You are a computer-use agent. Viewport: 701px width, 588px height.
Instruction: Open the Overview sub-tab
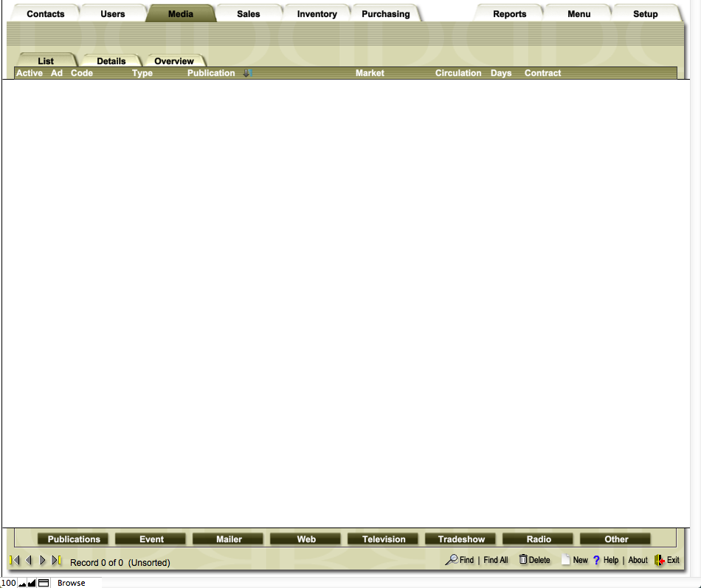[x=174, y=61]
